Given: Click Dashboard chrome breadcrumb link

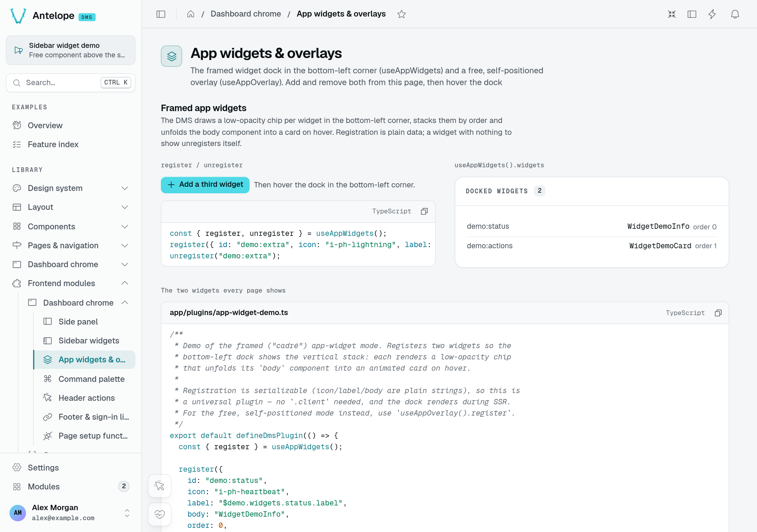Looking at the screenshot, I should pos(246,14).
